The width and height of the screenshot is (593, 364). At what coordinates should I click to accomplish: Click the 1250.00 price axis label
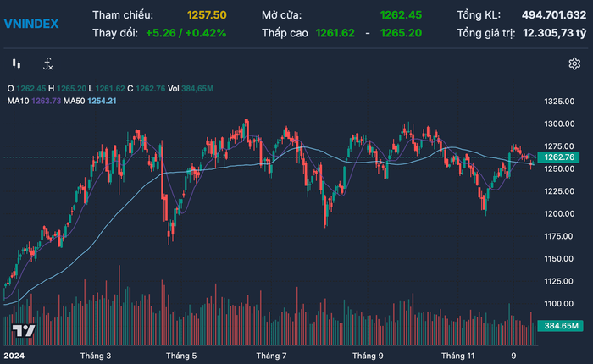[559, 169]
